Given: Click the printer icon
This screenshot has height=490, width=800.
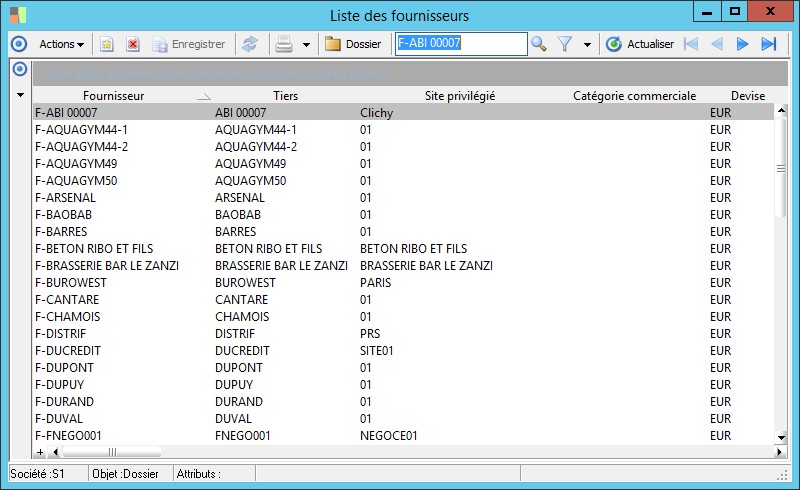Looking at the screenshot, I should (284, 44).
